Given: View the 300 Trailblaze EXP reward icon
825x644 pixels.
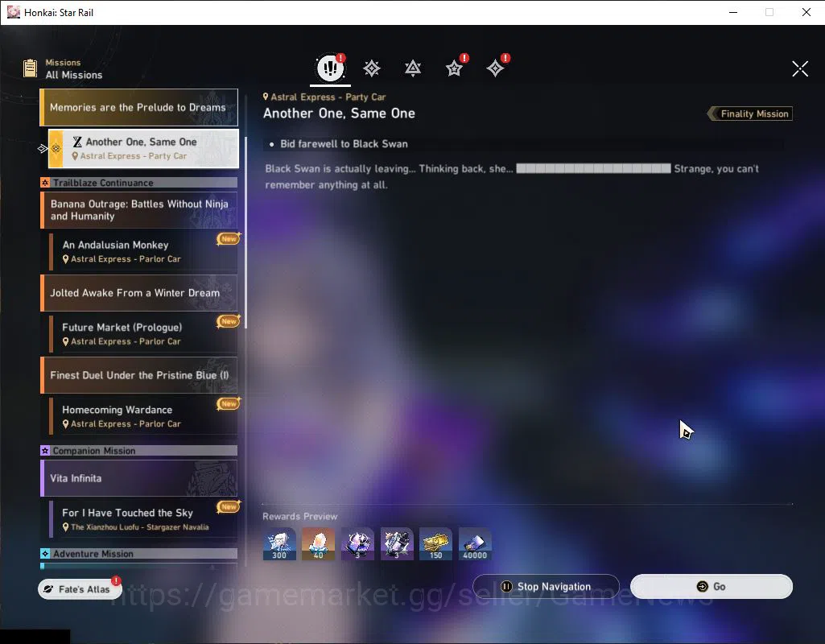Looking at the screenshot, I should [x=279, y=544].
